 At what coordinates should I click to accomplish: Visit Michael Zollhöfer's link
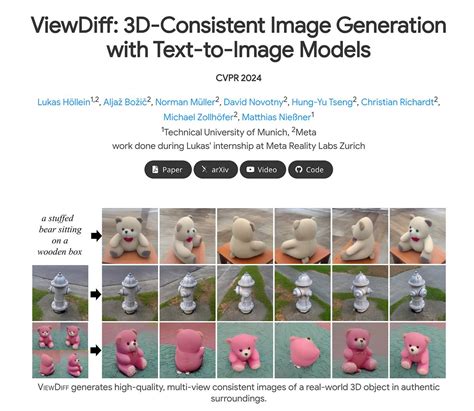198,117
